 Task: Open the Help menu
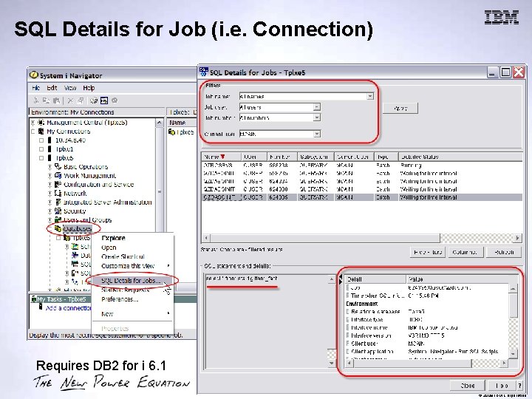click(89, 88)
